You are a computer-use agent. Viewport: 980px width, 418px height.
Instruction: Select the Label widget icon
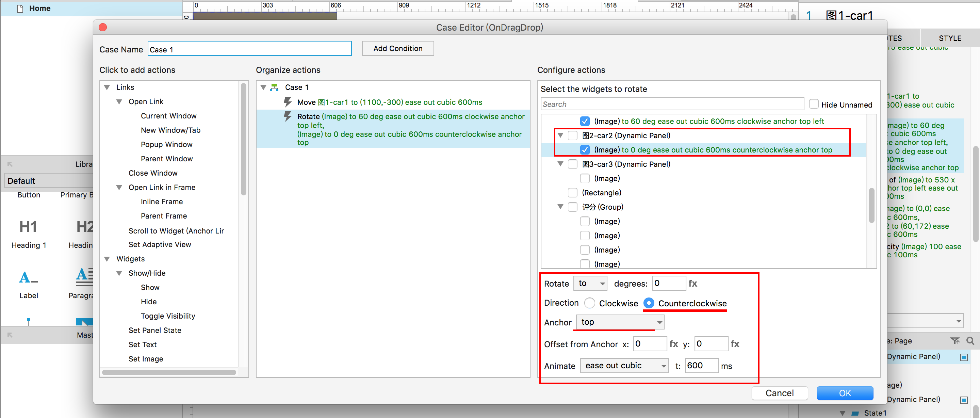[28, 277]
